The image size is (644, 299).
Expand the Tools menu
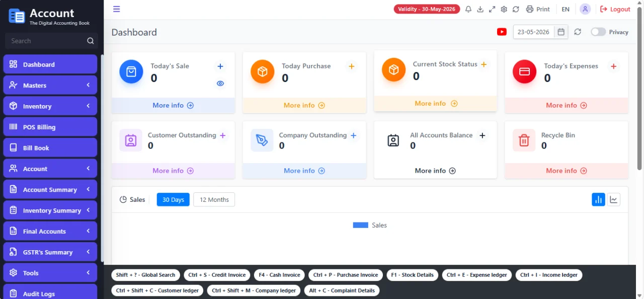(50, 273)
